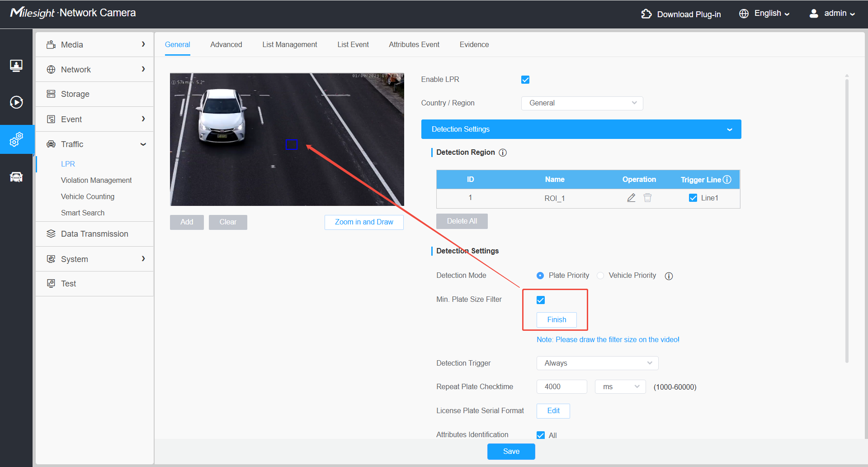Screen dimensions: 868x467
Task: Click the Media menu camera icon
Action: (51, 44)
